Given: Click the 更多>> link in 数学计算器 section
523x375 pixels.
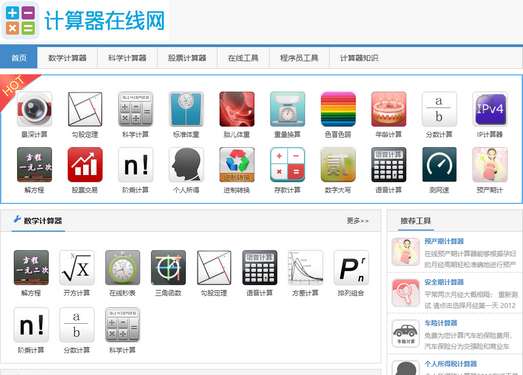Looking at the screenshot, I should click(357, 221).
